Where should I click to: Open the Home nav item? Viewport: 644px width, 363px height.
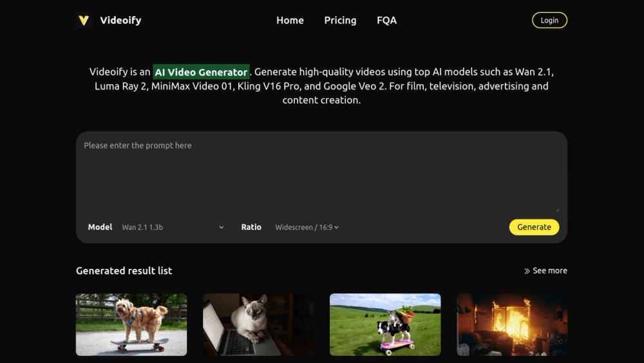pos(290,20)
